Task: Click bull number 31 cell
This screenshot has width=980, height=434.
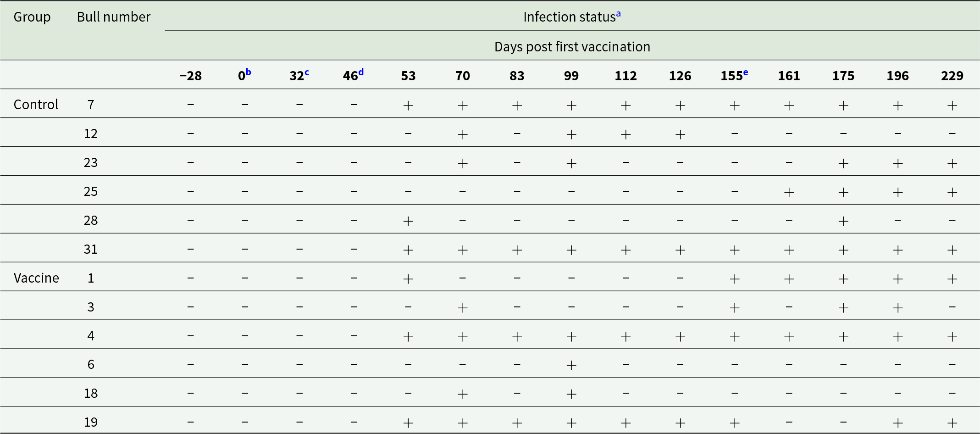Action: pyautogui.click(x=91, y=249)
